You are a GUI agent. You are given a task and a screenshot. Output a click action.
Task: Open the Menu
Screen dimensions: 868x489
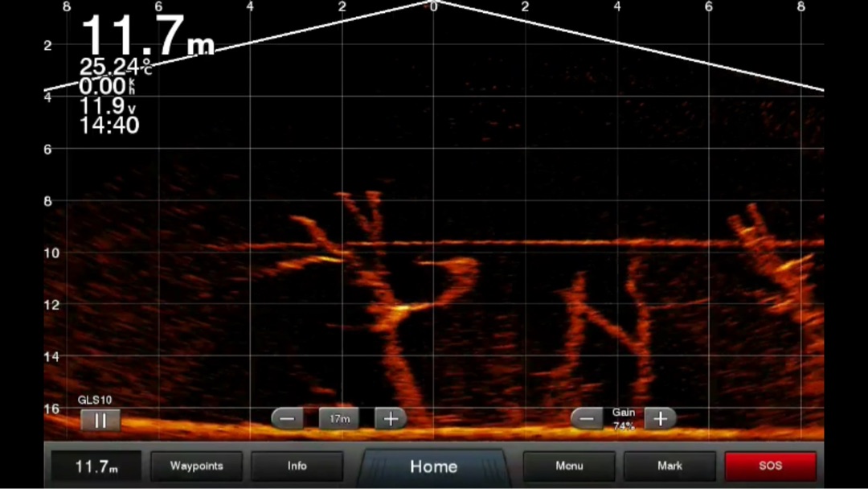click(569, 466)
